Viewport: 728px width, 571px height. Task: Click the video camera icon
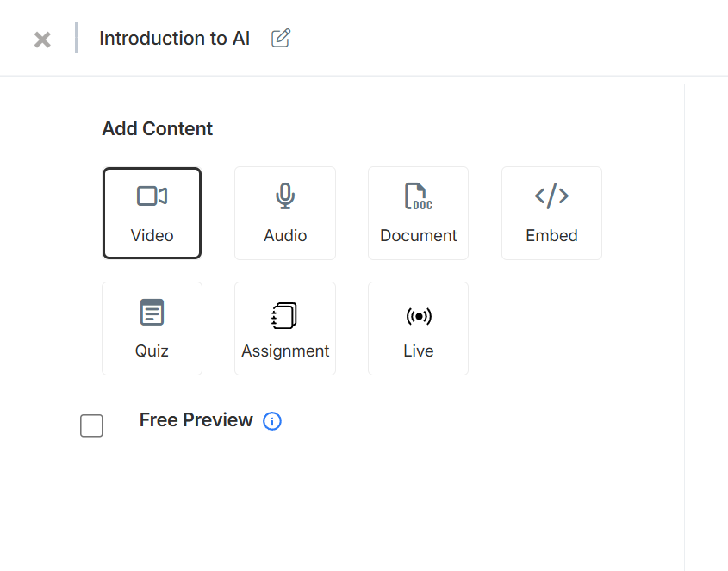[x=152, y=196]
